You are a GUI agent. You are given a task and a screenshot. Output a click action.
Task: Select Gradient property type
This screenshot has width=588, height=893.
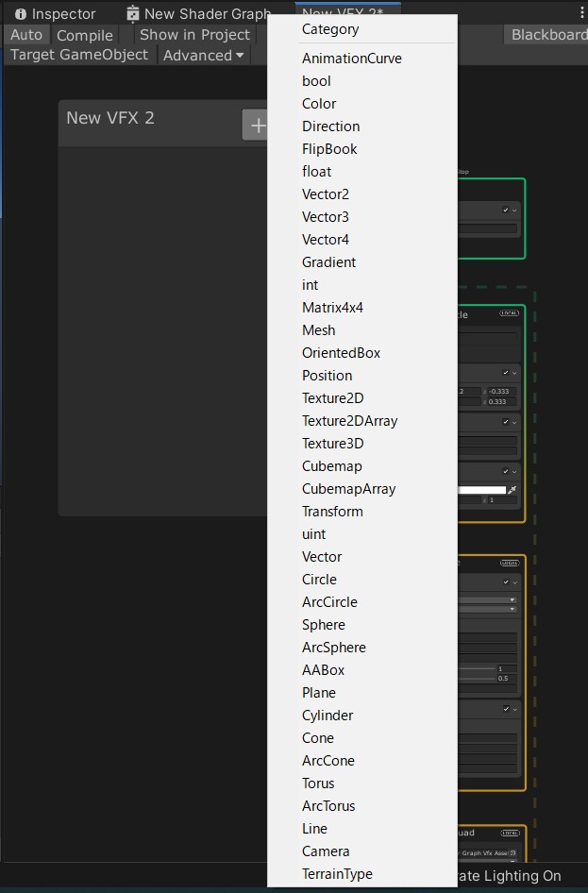point(362,262)
